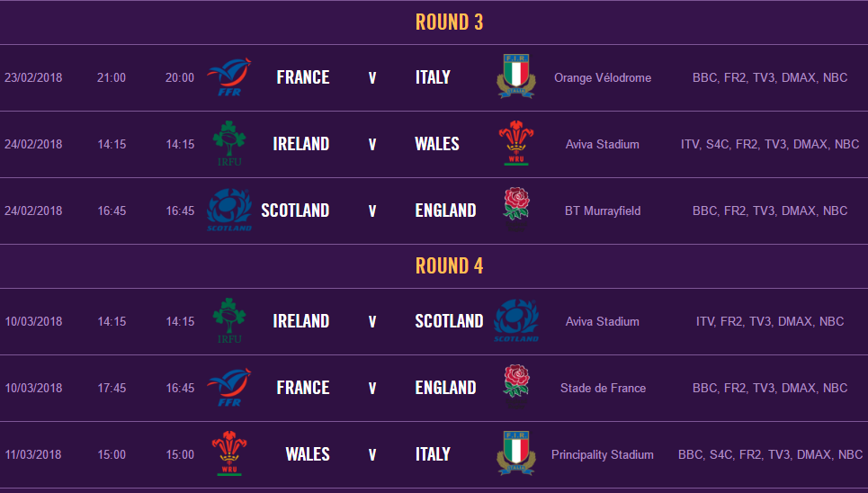Click the Ireland IRFU shamrock logo beside Wales fixture
The image size is (868, 493).
coord(229,143)
